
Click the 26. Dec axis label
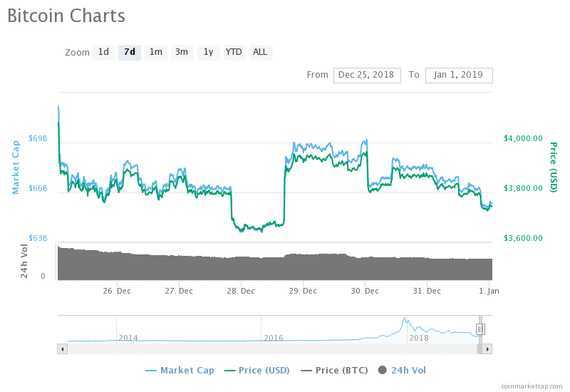click(x=117, y=292)
